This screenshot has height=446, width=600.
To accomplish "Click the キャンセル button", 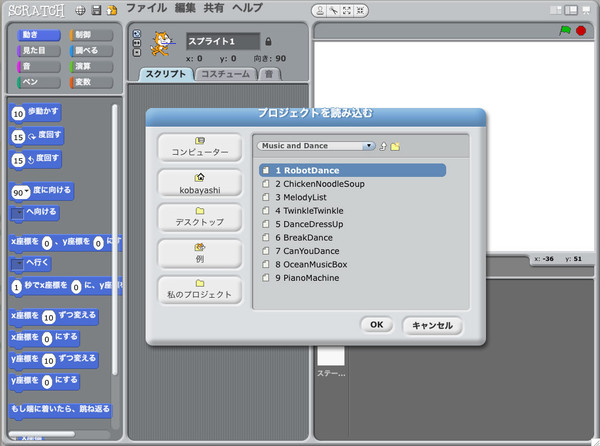I will [432, 324].
